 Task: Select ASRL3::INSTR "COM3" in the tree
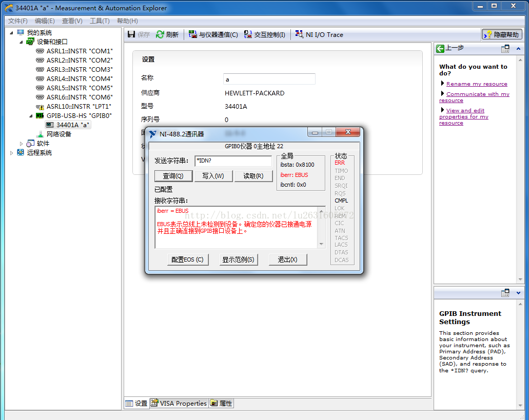(80, 69)
